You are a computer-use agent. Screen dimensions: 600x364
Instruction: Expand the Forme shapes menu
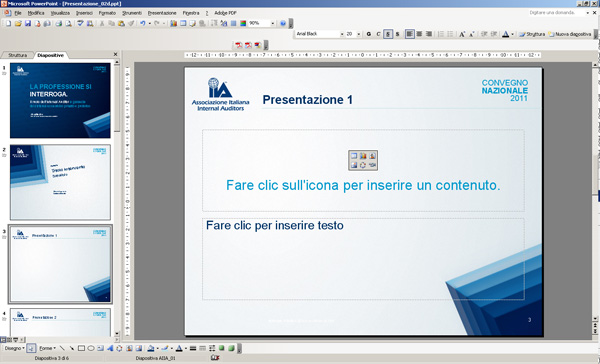47,348
